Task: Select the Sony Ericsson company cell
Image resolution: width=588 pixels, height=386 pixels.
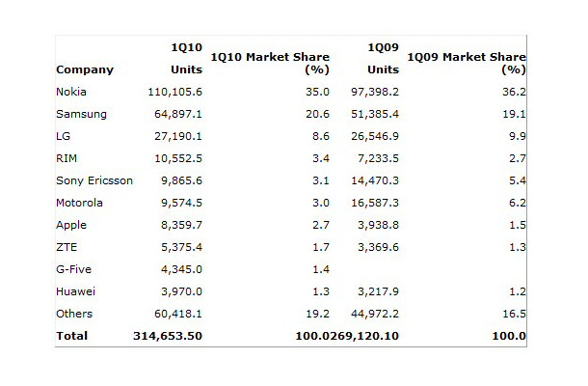Action: 94,180
